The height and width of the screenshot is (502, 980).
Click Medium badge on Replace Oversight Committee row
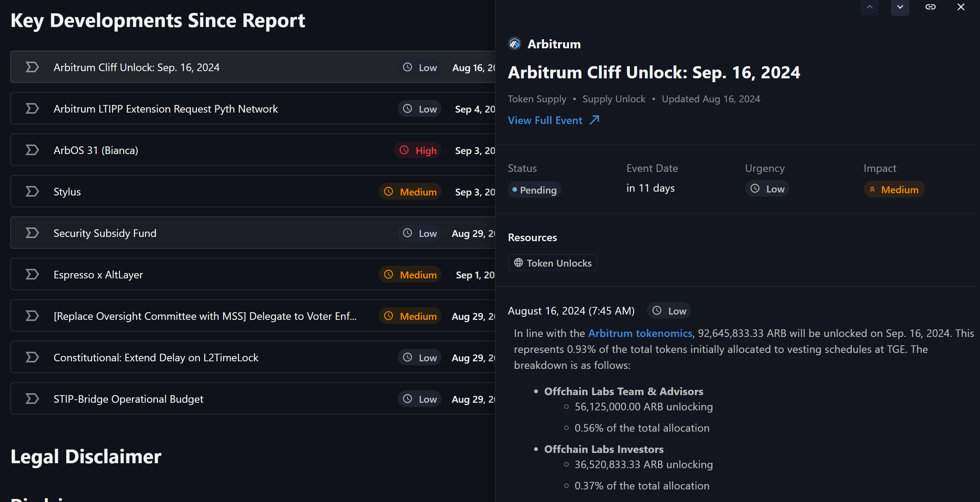tap(410, 316)
